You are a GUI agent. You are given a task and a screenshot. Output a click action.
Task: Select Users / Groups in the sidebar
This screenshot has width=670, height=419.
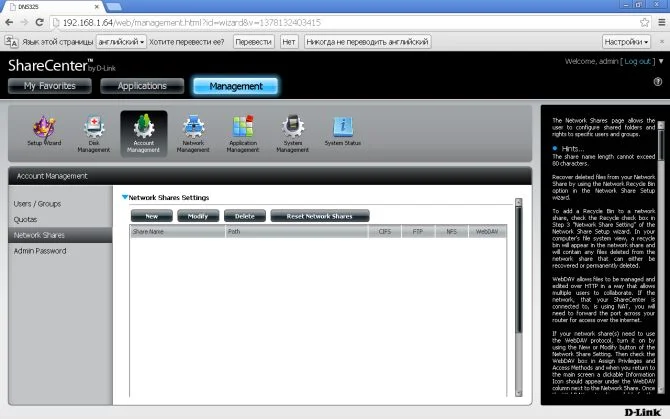click(39, 204)
